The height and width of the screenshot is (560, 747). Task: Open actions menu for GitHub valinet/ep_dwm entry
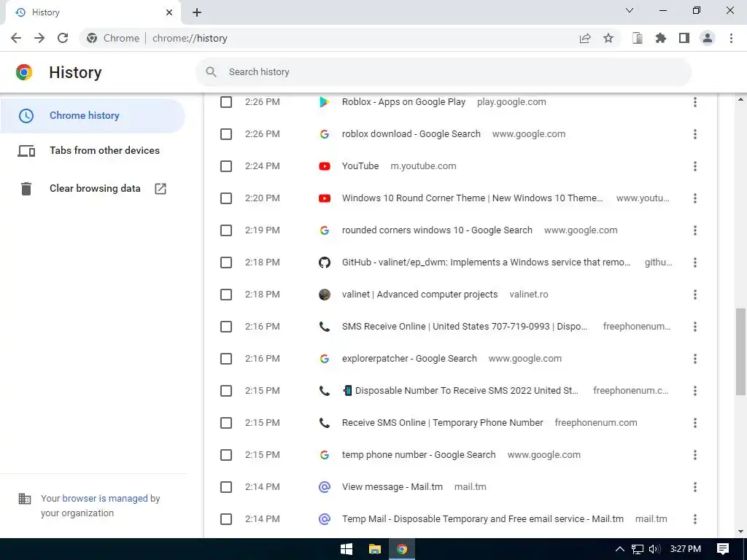point(695,262)
